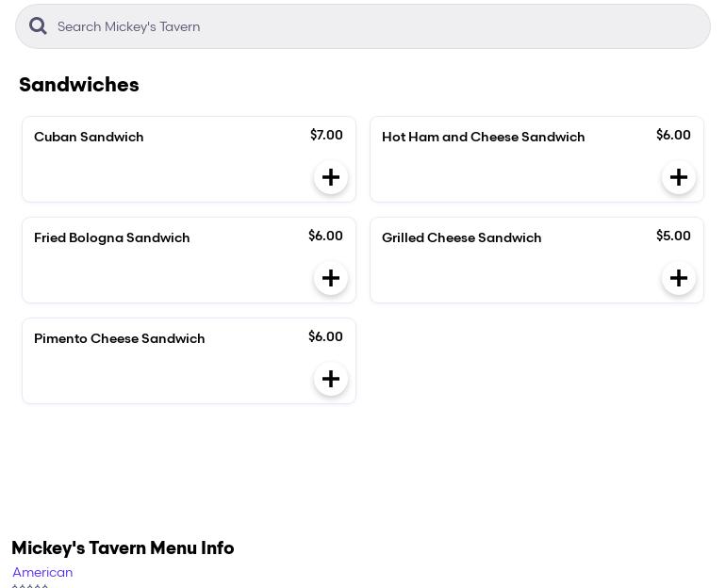Click the magnifying glass search icon
The image size is (726, 588).
click(38, 26)
